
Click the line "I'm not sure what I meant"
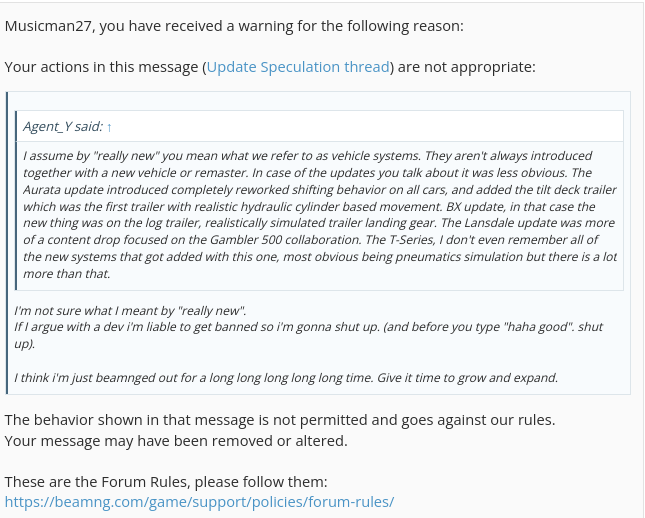click(x=130, y=310)
